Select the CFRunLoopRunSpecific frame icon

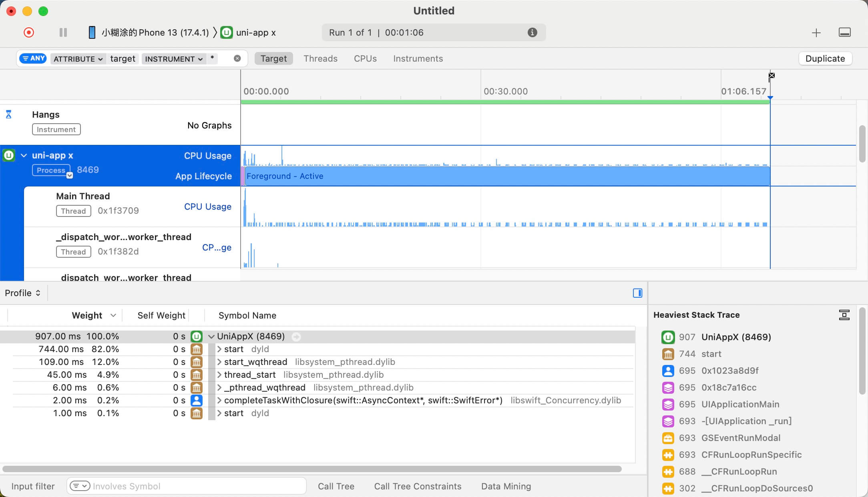point(668,455)
